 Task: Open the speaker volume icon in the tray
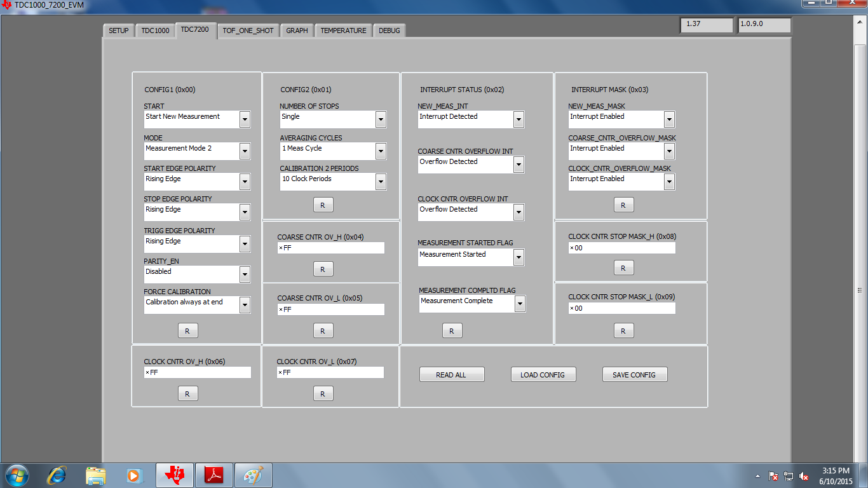pyautogui.click(x=803, y=475)
